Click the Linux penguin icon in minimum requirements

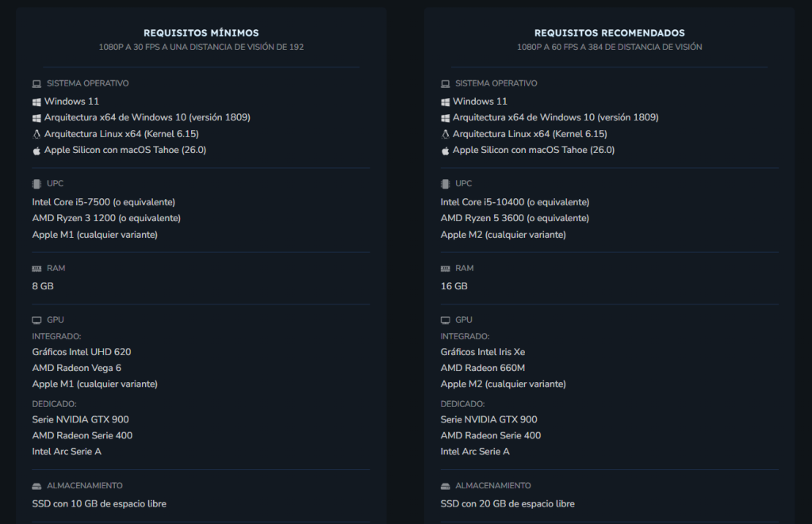(36, 134)
